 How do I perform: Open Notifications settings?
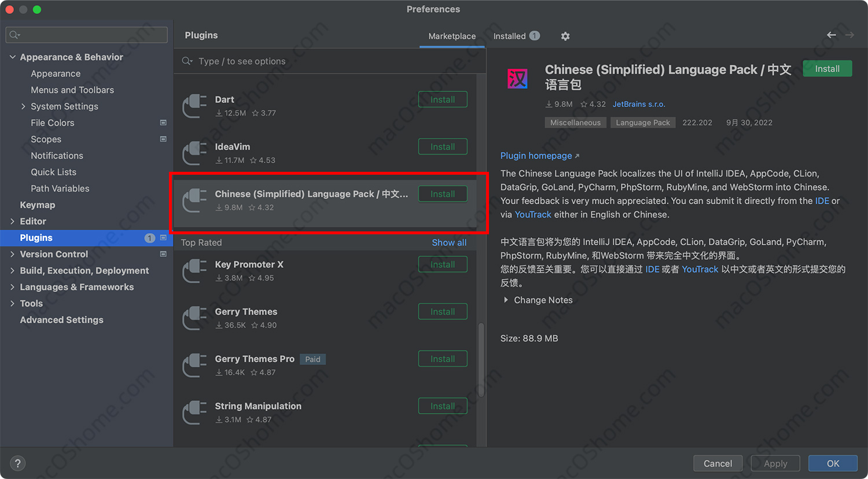[x=57, y=156]
